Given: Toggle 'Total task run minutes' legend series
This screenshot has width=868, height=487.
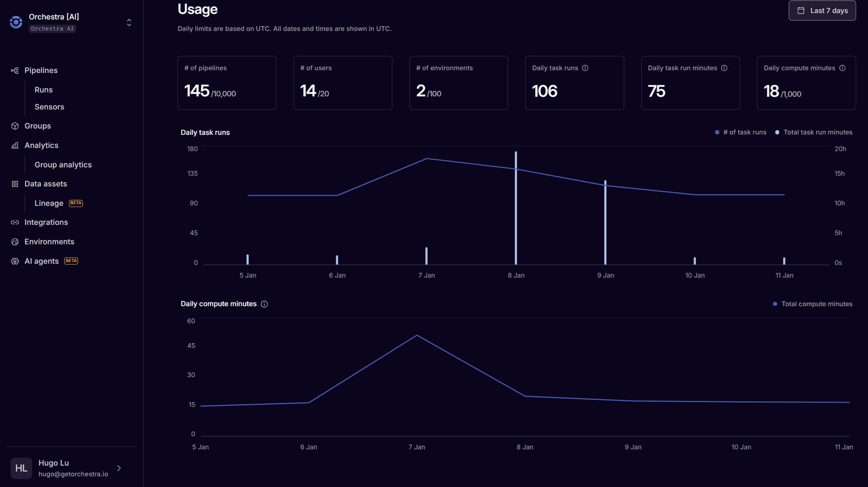Looking at the screenshot, I should coord(814,132).
